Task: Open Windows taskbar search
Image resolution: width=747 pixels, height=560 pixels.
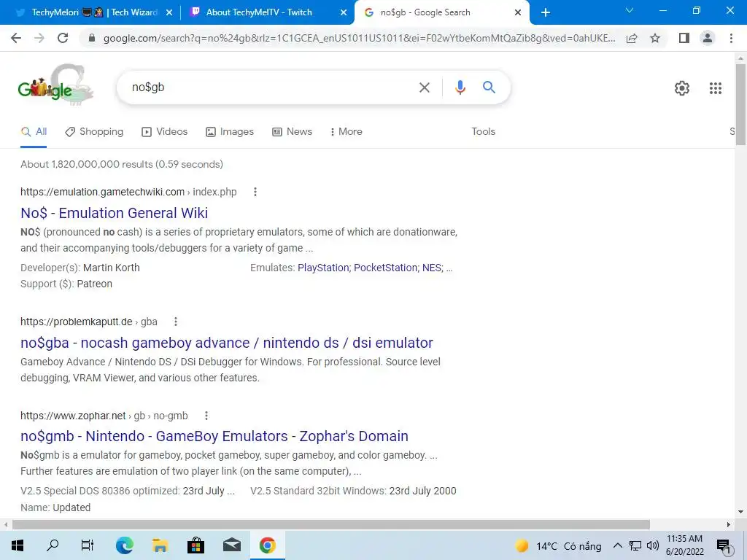Action: click(53, 545)
